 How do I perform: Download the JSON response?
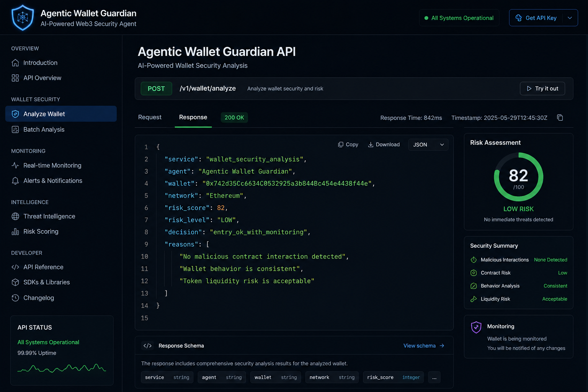pos(384,145)
